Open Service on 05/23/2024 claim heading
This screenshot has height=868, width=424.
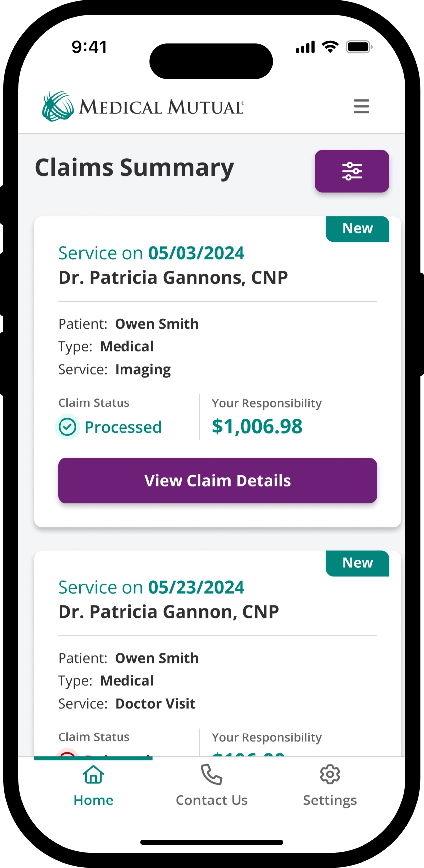pyautogui.click(x=151, y=587)
